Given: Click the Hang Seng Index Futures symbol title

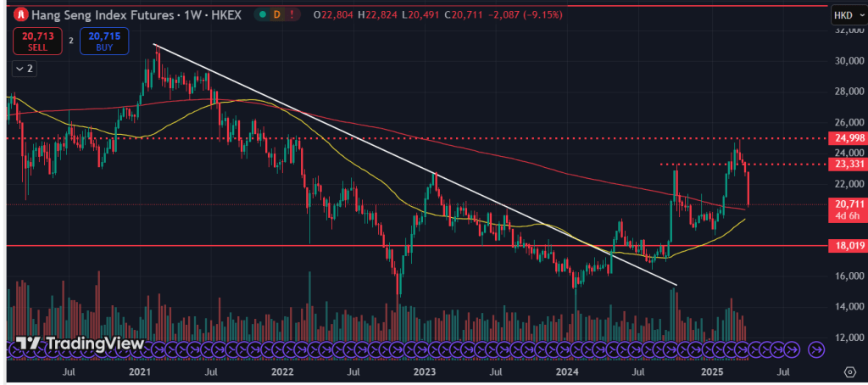Looking at the screenshot, I should (x=95, y=15).
